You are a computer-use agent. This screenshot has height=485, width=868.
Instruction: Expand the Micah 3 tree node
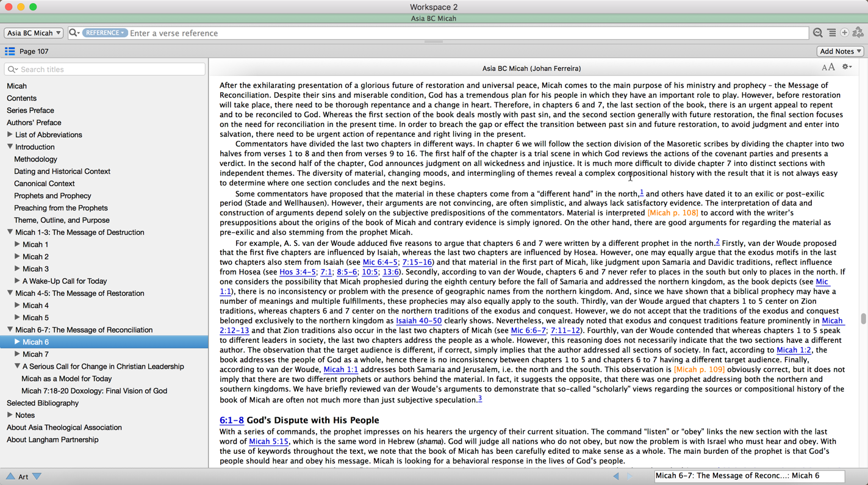pos(17,269)
